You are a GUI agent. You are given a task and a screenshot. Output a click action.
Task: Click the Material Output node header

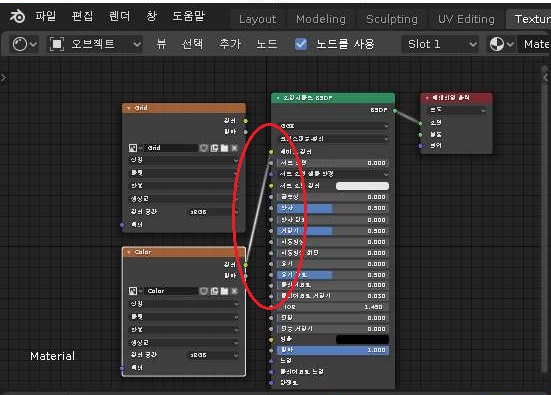(456, 98)
